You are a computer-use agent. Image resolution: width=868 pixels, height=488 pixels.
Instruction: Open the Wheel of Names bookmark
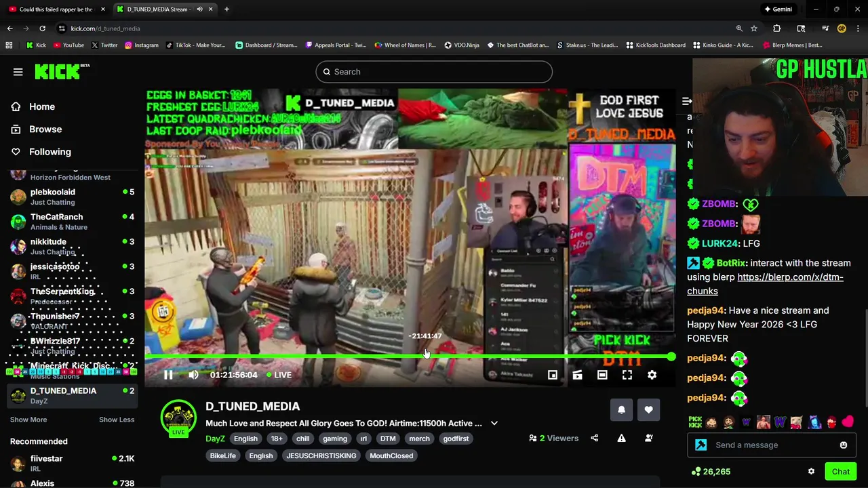coord(405,45)
